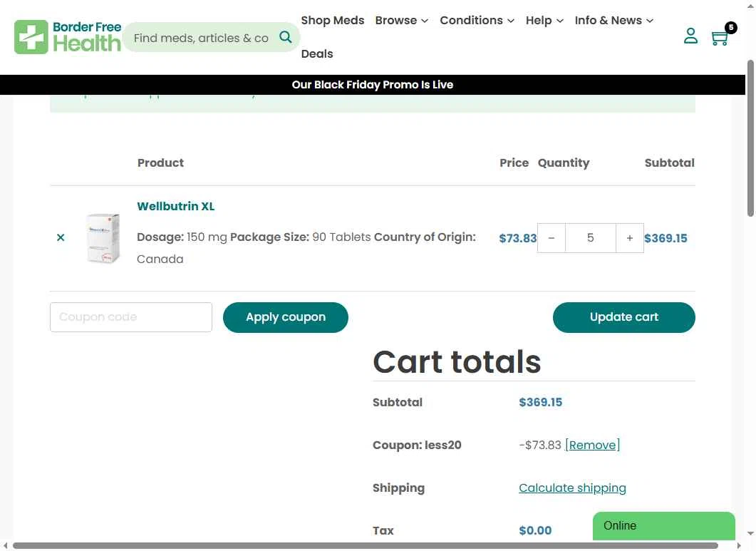Click the vertical scrollbar thumb
The height and width of the screenshot is (551, 756).
(x=750, y=138)
